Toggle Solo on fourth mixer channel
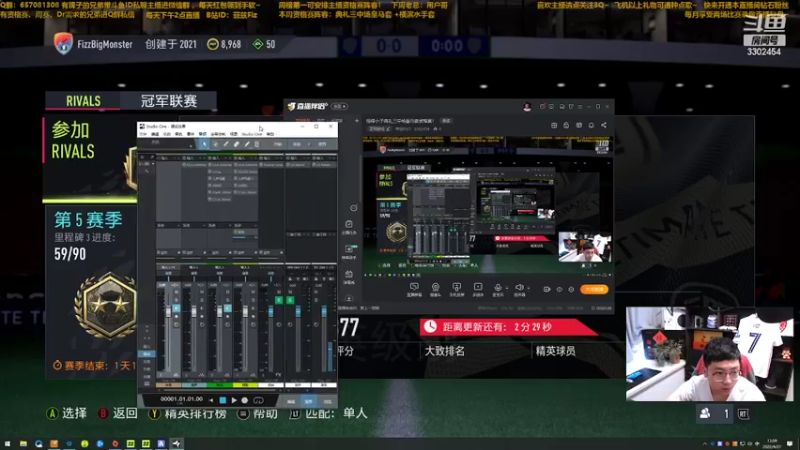The width and height of the screenshot is (800, 450). [253, 300]
